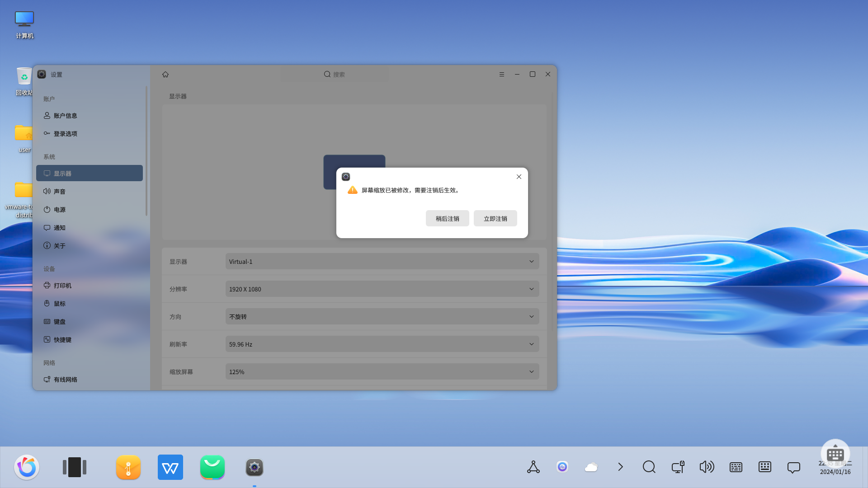This screenshot has width=868, height=488.
Task: Open the multitask view icon in taskbar
Action: coord(75,467)
